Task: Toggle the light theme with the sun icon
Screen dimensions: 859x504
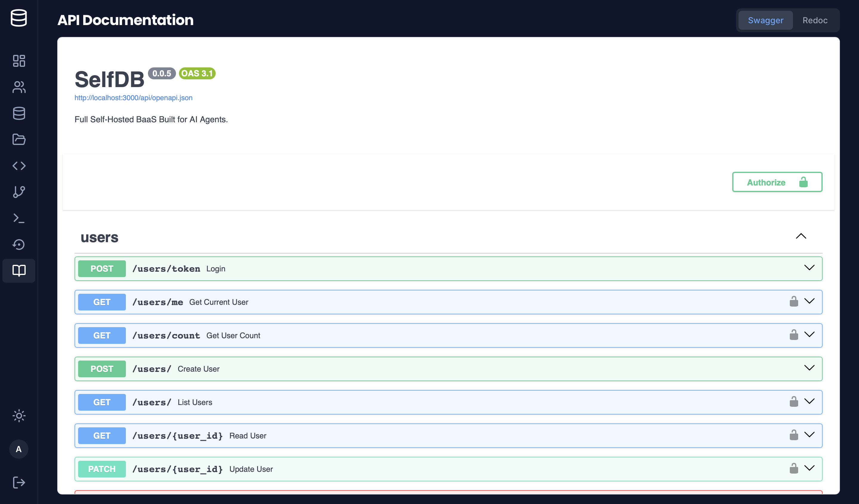Action: coord(19,416)
